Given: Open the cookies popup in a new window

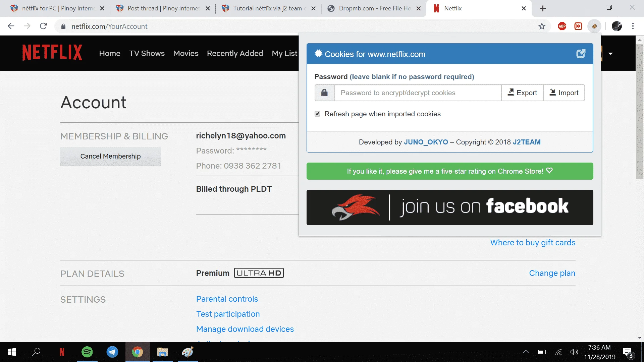Looking at the screenshot, I should pos(581,54).
